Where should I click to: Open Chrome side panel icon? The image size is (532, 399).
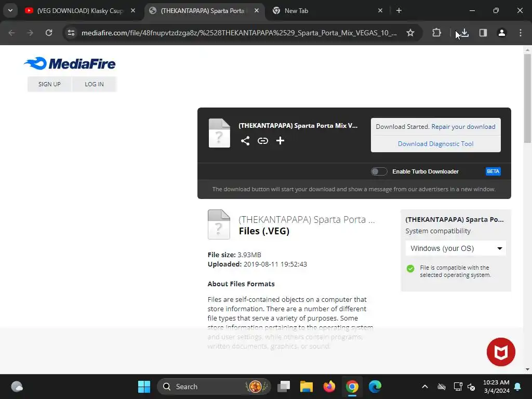pos(483,33)
